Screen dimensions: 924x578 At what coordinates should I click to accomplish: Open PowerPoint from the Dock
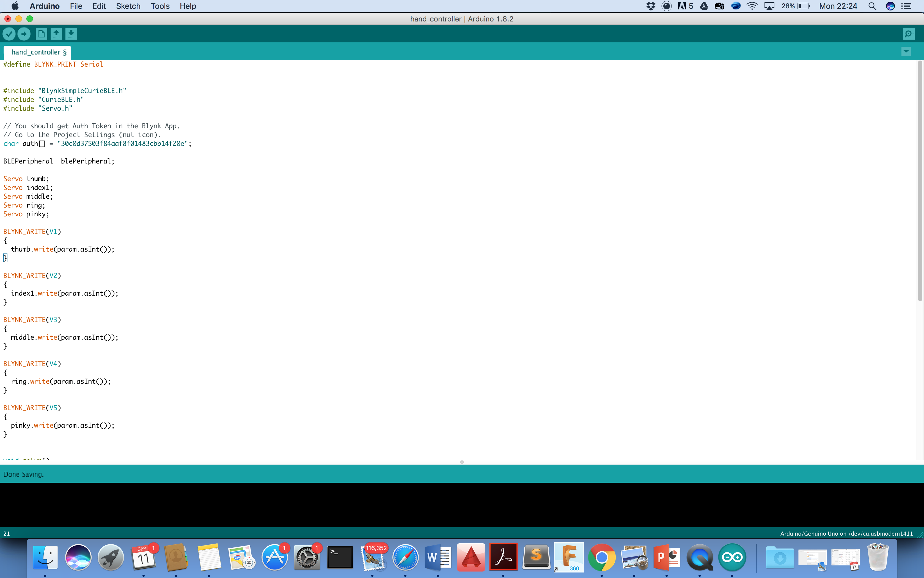(667, 557)
